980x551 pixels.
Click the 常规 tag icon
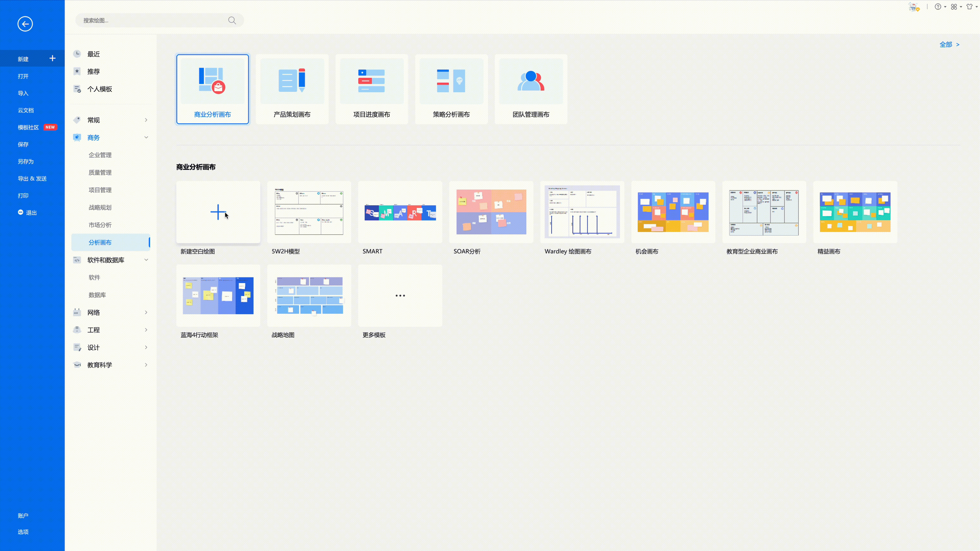click(77, 120)
